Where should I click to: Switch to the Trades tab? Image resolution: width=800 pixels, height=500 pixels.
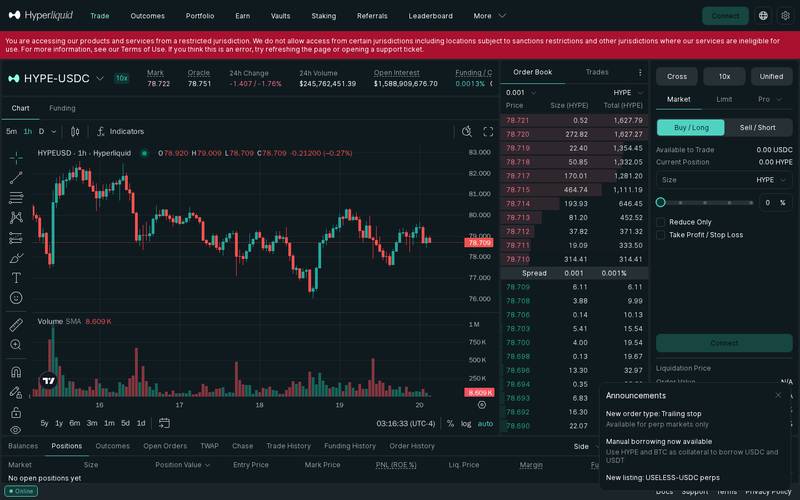tap(597, 72)
